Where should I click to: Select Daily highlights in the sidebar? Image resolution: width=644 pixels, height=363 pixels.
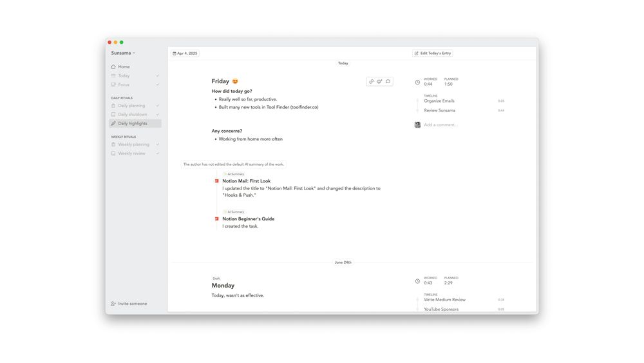pos(135,123)
